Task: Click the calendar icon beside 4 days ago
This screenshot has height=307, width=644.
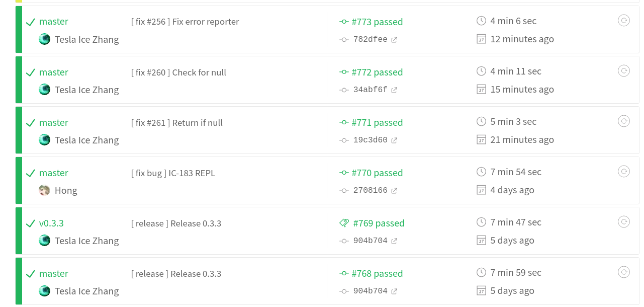Action: pyautogui.click(x=481, y=190)
